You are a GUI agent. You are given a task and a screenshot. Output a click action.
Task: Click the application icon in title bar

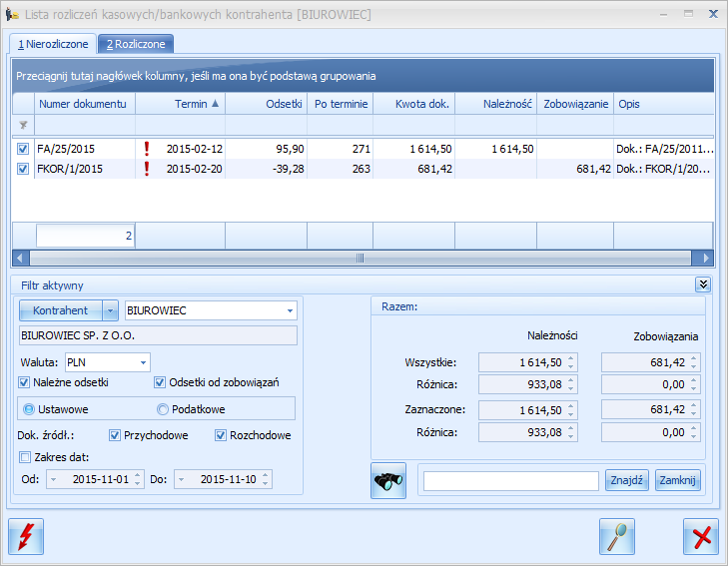[12, 14]
